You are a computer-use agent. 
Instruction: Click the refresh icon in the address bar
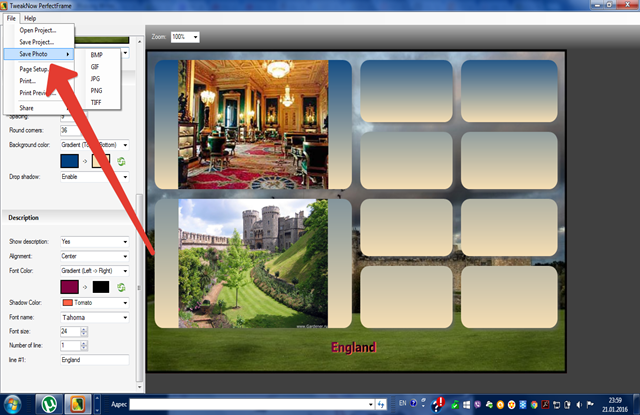(x=381, y=405)
